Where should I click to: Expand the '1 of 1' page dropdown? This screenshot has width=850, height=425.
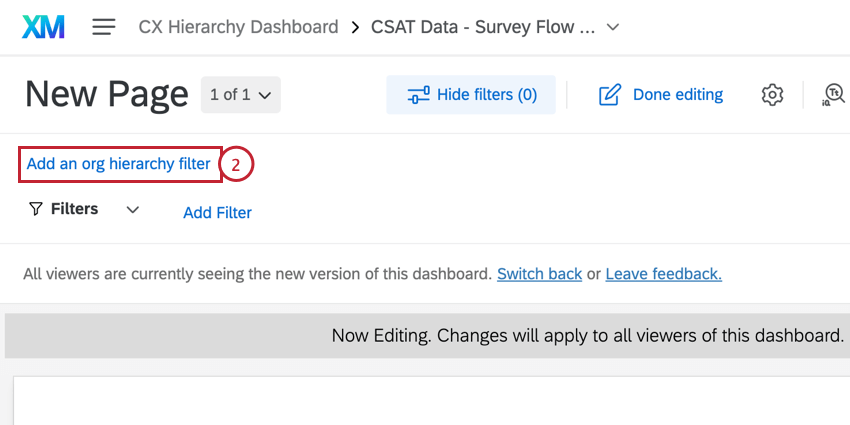pos(240,95)
